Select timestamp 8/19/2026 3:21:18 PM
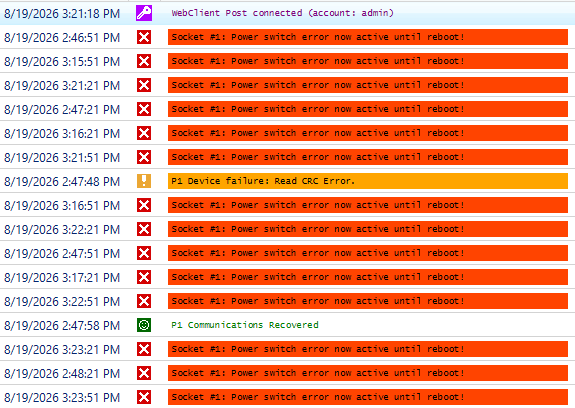 62,14
